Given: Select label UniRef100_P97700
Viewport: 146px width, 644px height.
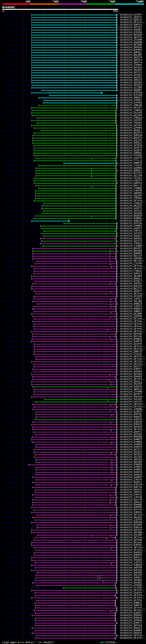Looking at the screenshot, I should pyautogui.click(x=131, y=510).
